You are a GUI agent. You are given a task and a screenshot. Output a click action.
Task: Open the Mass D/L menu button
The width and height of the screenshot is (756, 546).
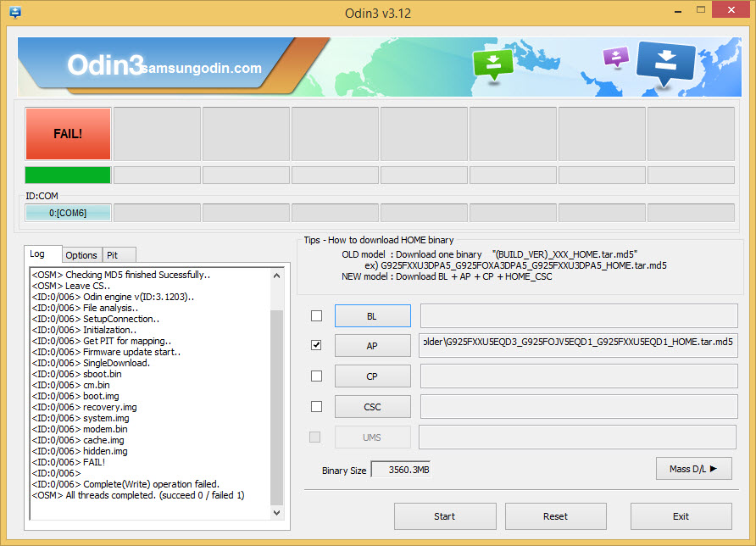(x=694, y=469)
